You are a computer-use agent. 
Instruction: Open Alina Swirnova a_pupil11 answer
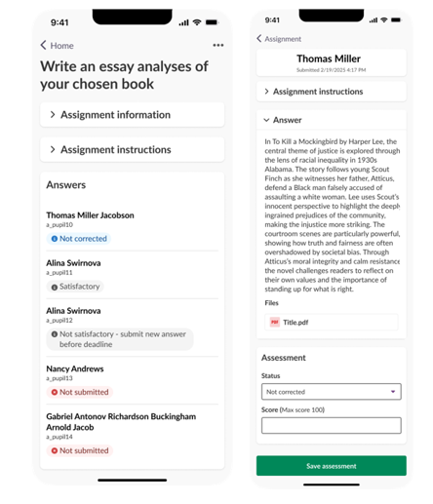click(132, 275)
